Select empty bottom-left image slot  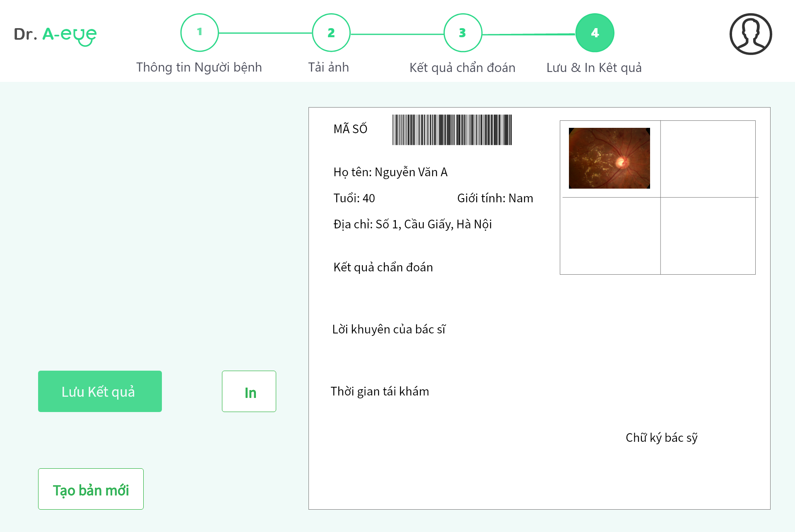(x=610, y=236)
